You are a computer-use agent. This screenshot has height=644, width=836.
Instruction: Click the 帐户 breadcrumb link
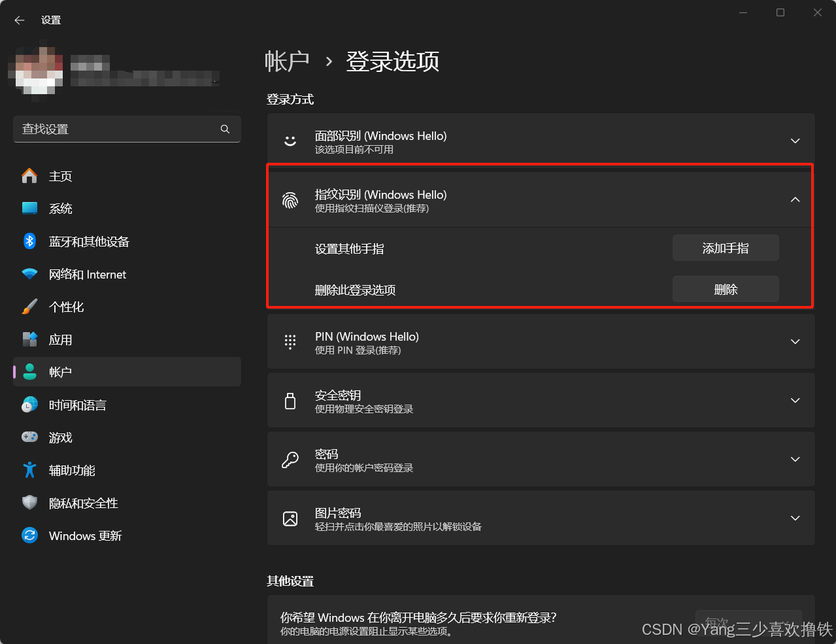click(287, 61)
